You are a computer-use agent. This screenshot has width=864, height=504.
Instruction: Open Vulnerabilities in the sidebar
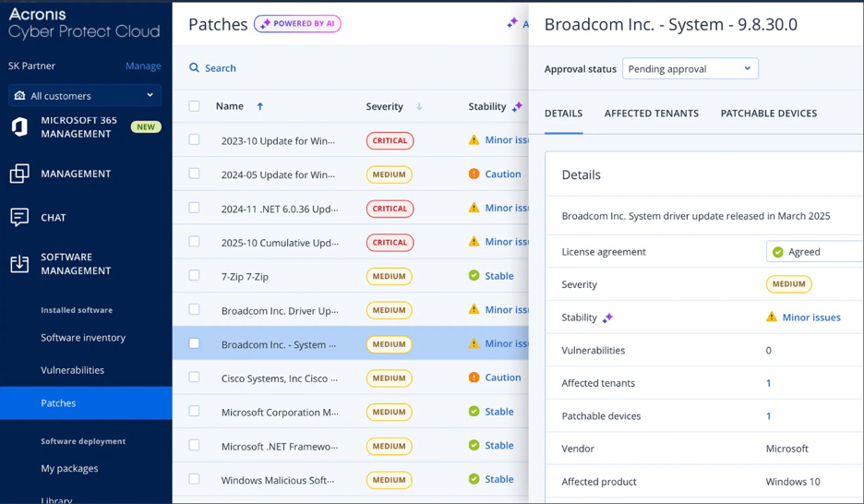pyautogui.click(x=72, y=370)
